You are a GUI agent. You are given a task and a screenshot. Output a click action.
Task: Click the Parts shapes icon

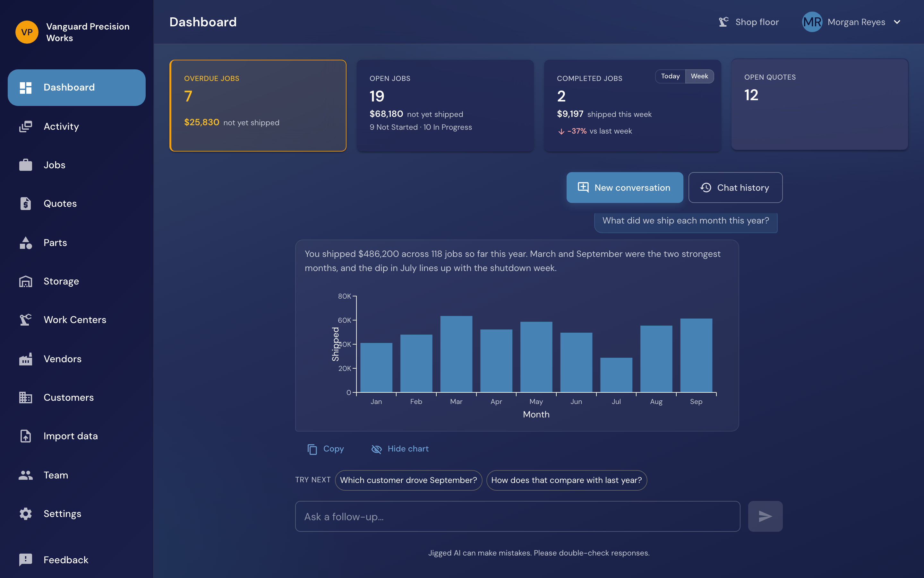(26, 243)
